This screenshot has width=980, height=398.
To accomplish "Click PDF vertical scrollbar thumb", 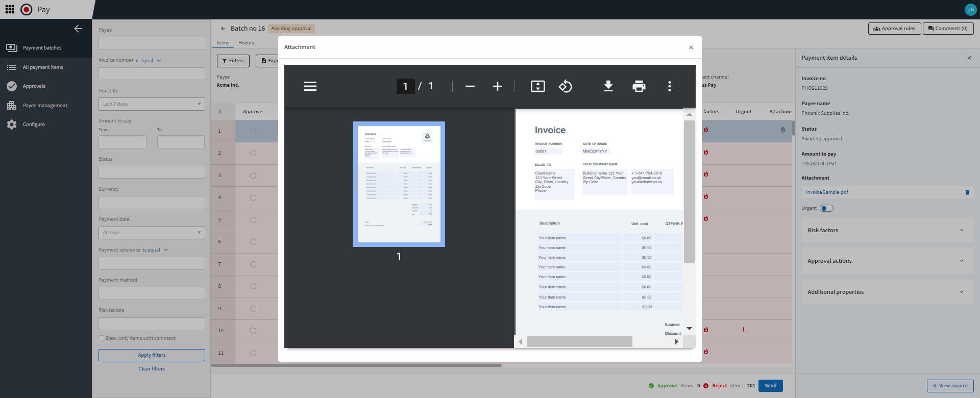I will [689, 191].
